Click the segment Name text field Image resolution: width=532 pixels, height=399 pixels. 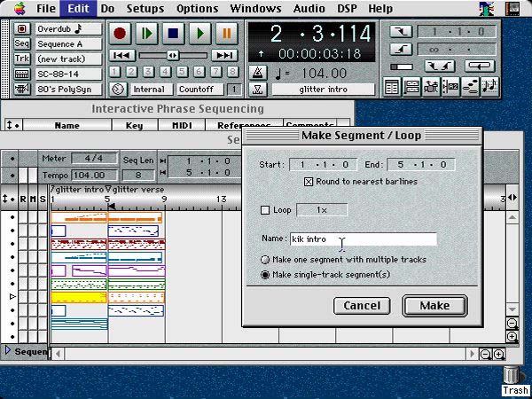[x=364, y=239]
